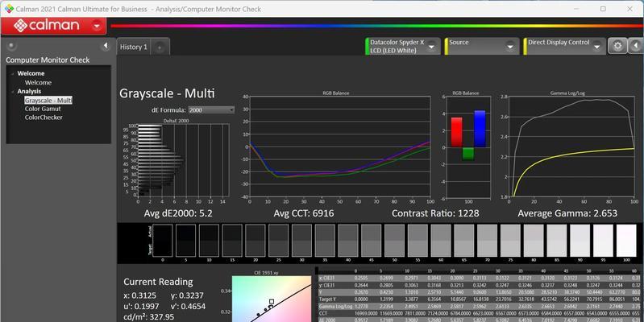The width and height of the screenshot is (644, 322).
Task: Click the 0 grayscale swatch
Action: [163, 241]
